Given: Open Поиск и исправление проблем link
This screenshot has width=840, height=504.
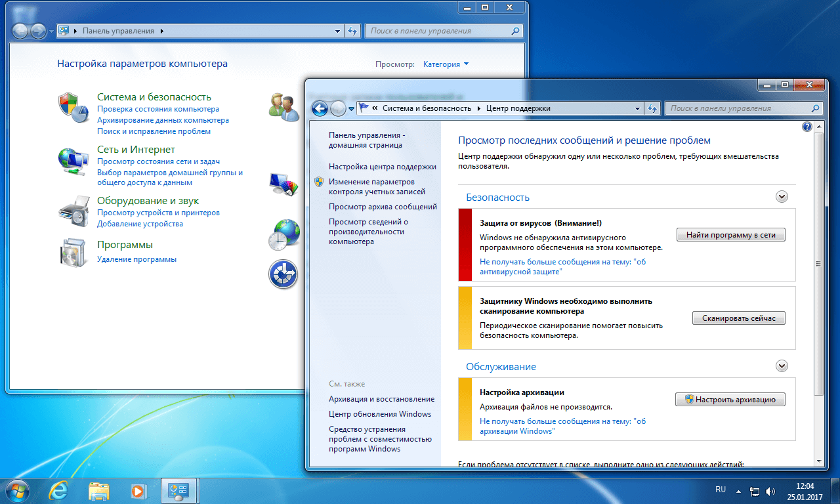Looking at the screenshot, I should coord(154,131).
